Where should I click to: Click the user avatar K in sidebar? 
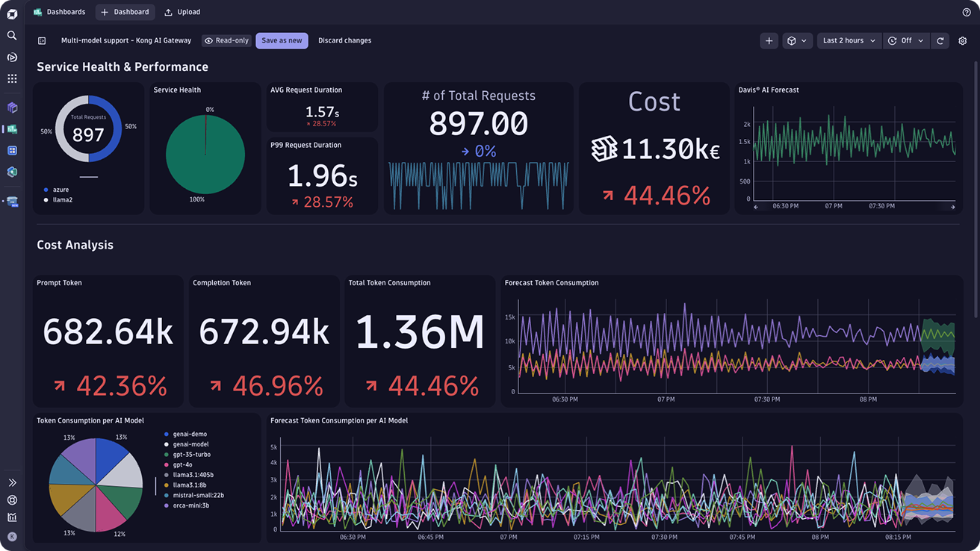point(12,536)
